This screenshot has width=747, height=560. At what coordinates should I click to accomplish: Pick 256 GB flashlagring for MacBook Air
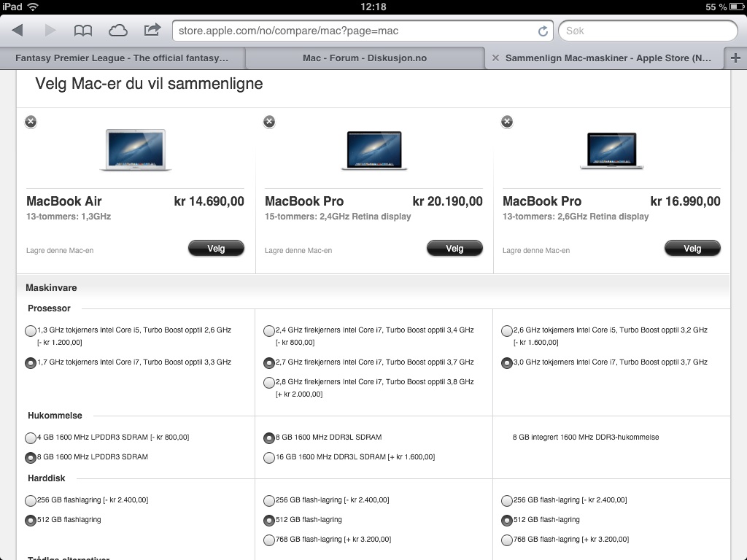pos(31,500)
